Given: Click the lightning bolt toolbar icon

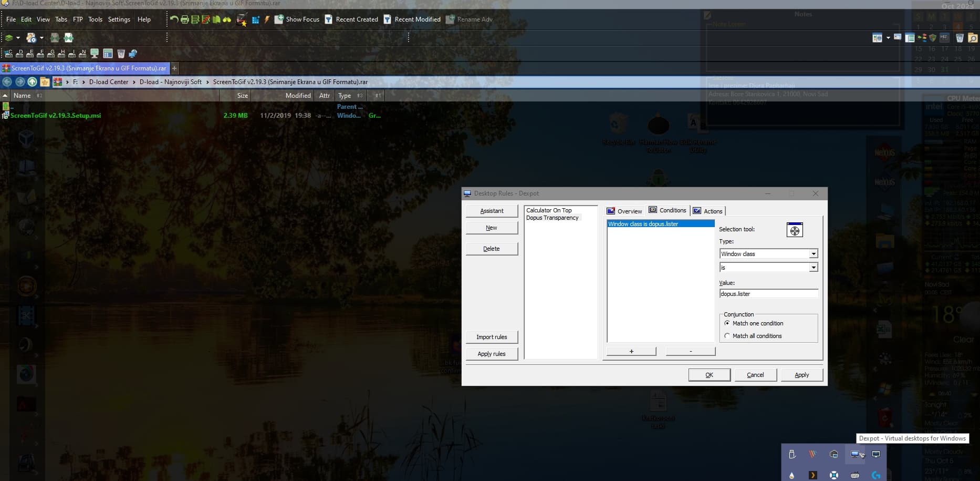Looking at the screenshot, I should (267, 19).
